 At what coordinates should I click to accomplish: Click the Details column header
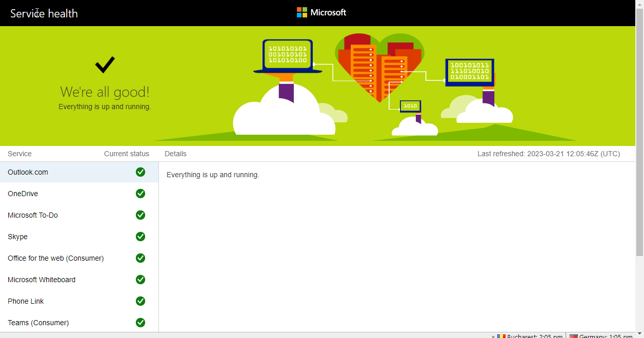coord(175,154)
